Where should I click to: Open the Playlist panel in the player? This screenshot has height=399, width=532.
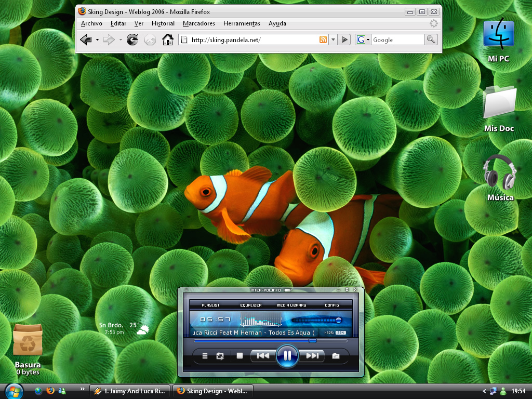click(211, 305)
